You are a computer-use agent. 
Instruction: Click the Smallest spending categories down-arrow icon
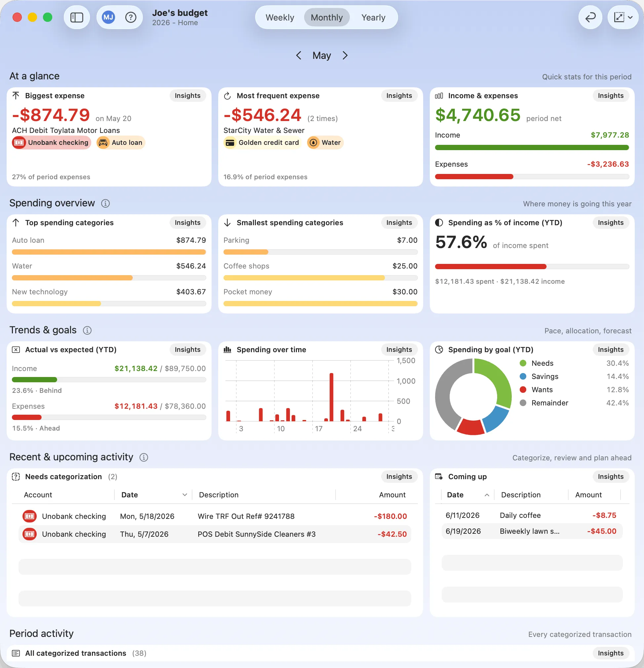point(227,223)
